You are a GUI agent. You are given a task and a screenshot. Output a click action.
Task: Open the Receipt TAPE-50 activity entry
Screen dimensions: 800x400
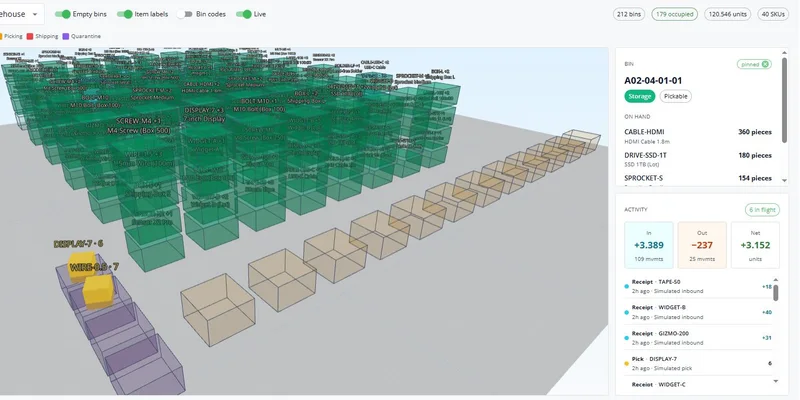[x=698, y=286]
